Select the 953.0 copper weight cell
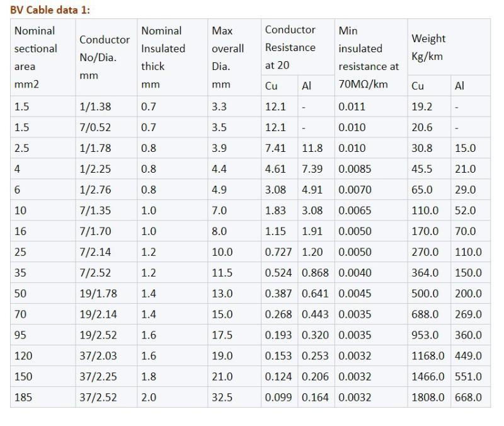The width and height of the screenshot is (504, 426). click(x=425, y=335)
